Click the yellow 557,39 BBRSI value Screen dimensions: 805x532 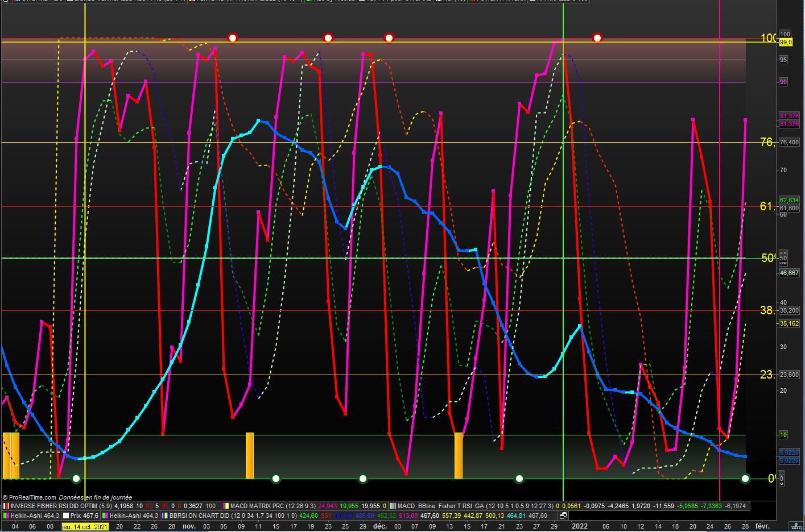pyautogui.click(x=453, y=516)
